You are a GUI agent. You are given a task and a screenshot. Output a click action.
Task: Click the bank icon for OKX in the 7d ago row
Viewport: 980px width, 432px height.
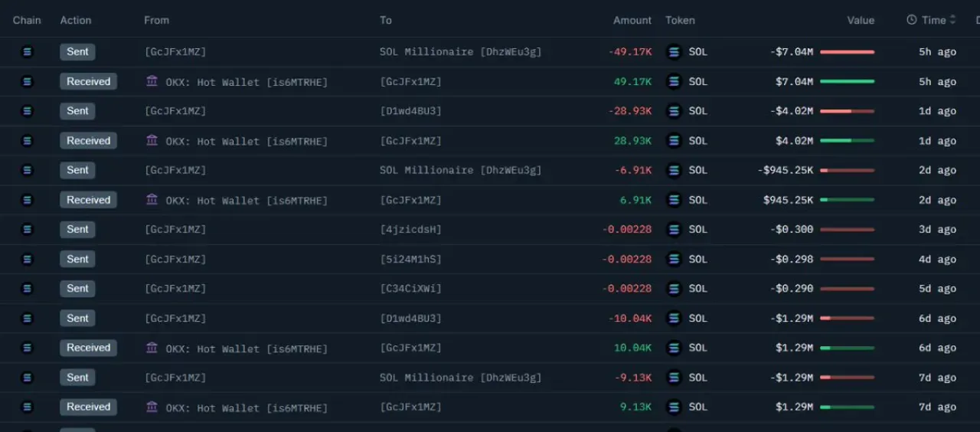pos(152,407)
